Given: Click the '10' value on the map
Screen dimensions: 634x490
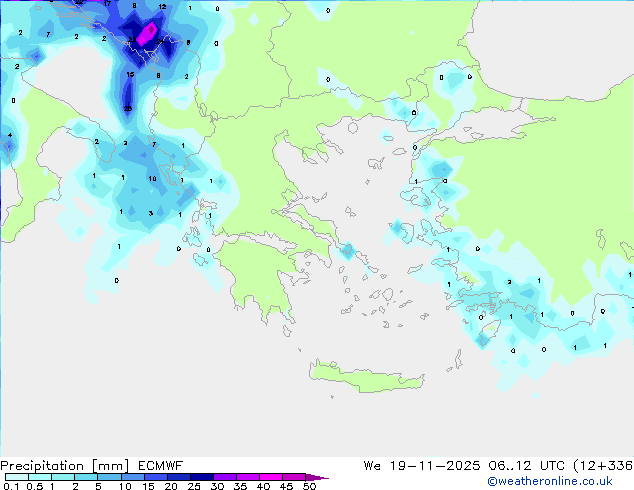Looking at the screenshot, I should click(152, 178).
